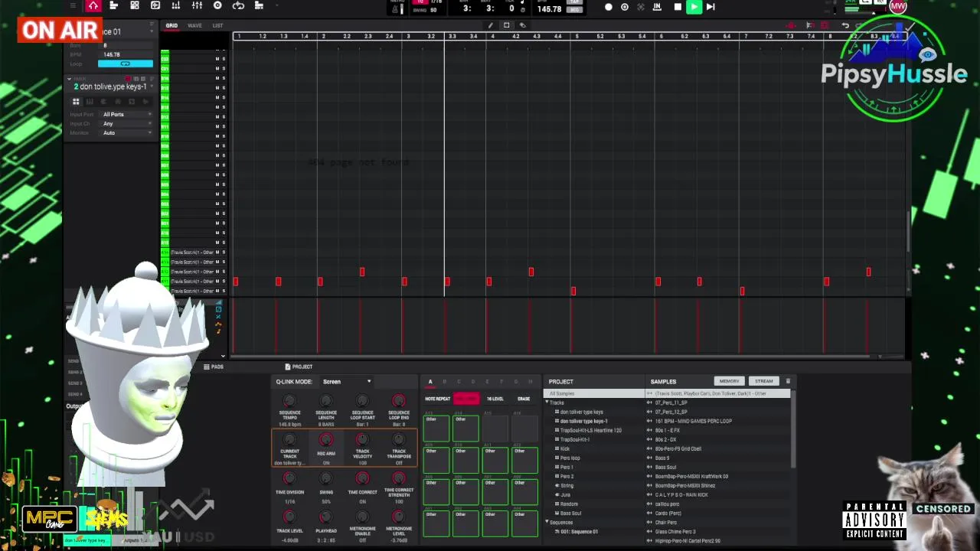Toggle the red Full Level button
The width and height of the screenshot is (980, 551).
(465, 399)
